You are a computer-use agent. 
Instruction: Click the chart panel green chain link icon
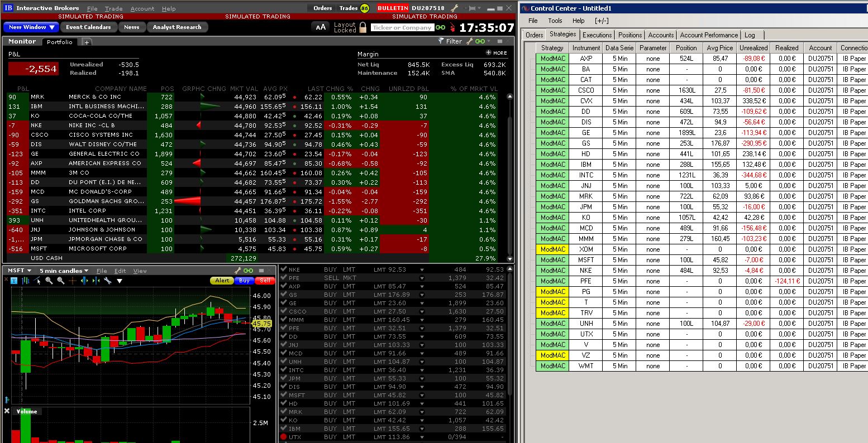click(x=248, y=271)
